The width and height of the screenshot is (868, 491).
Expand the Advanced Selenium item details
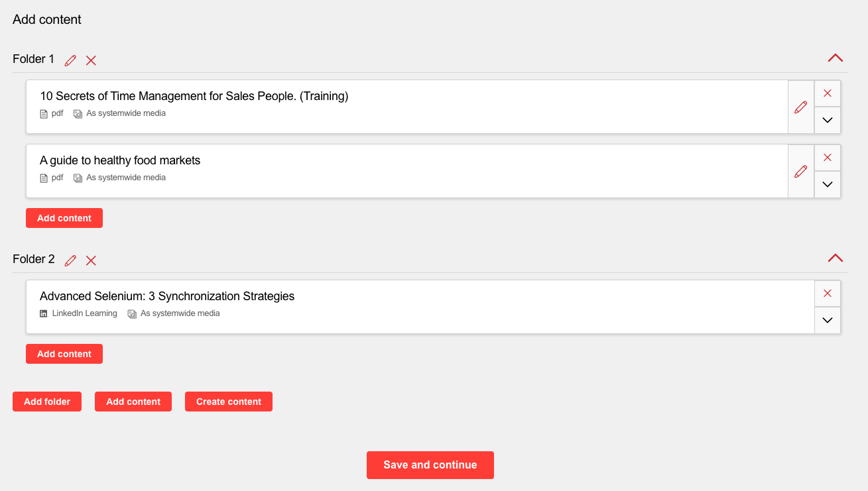[827, 320]
